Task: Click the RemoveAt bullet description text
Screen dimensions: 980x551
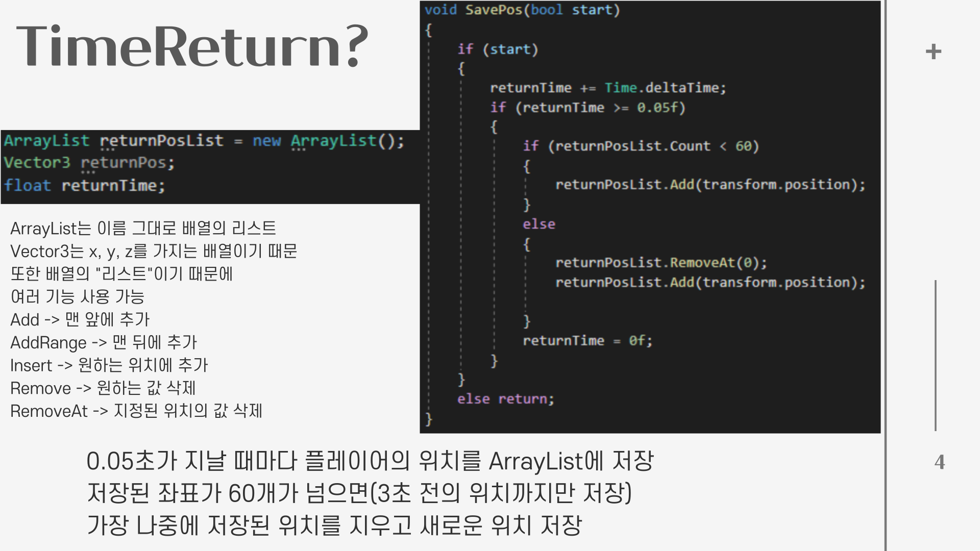Action: click(136, 411)
